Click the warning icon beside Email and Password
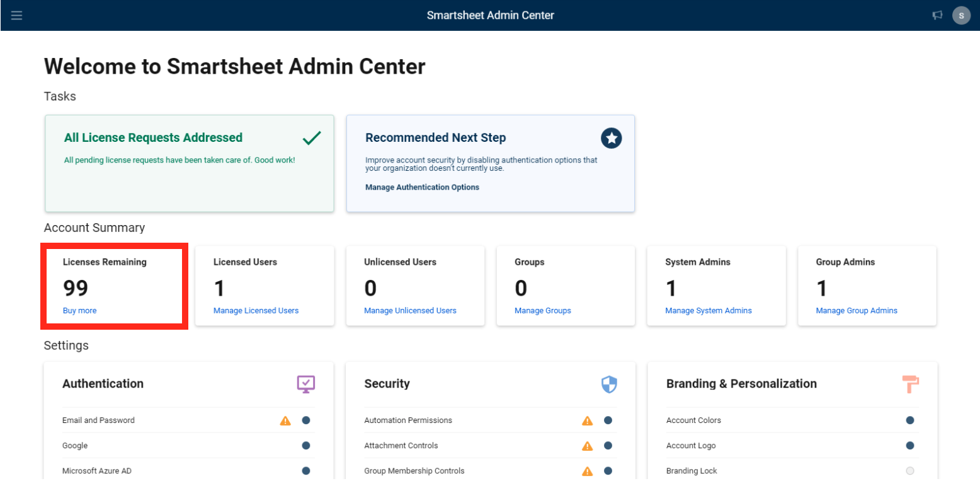Screen dimensions: 980x481 [x=285, y=420]
